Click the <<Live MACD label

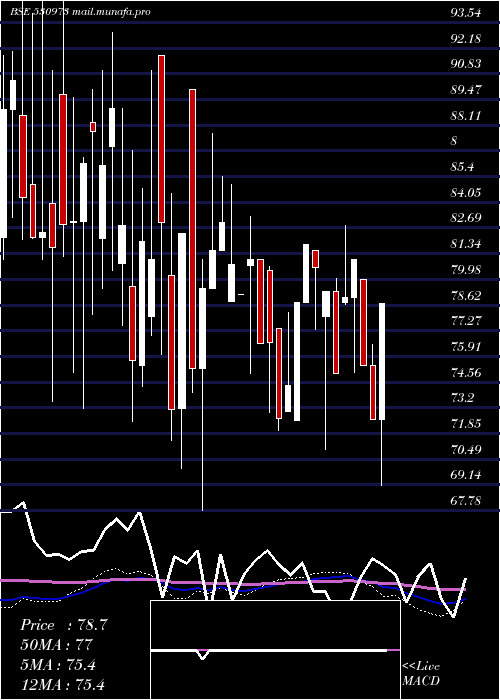[421, 674]
